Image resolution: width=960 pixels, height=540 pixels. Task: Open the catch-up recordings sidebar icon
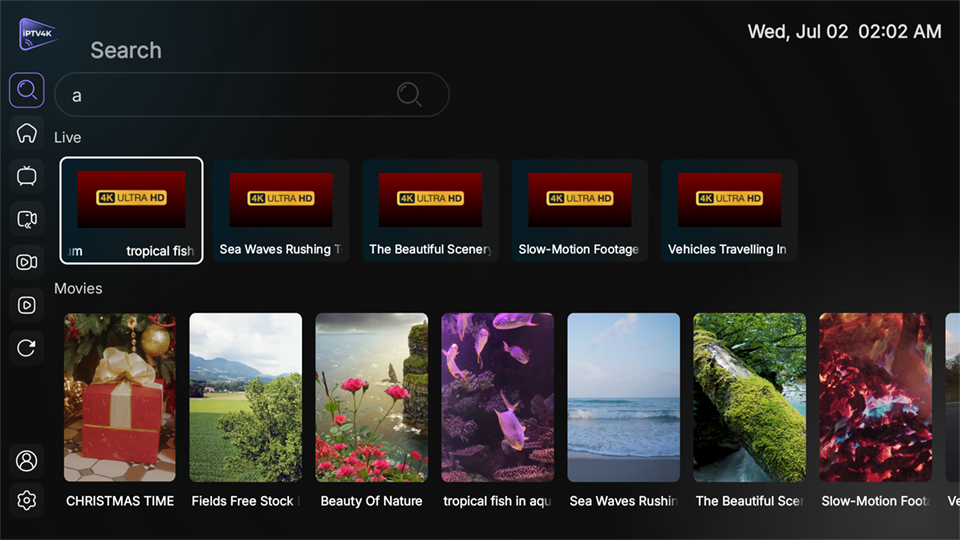coord(27,219)
